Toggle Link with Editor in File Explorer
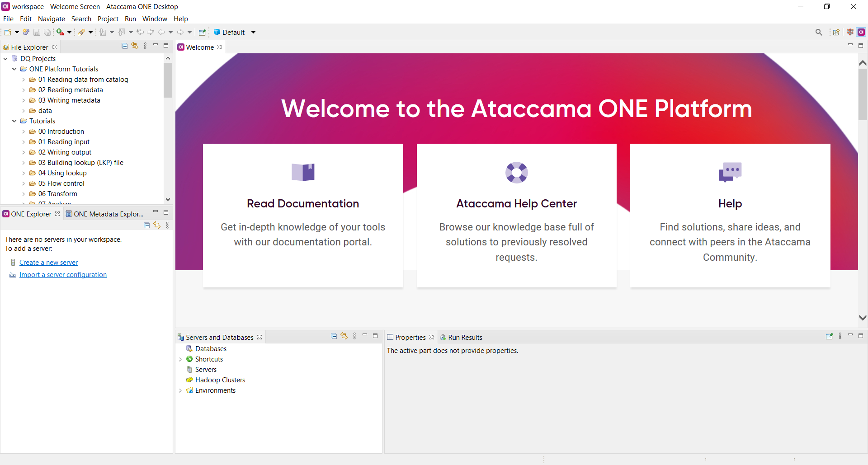 point(135,46)
